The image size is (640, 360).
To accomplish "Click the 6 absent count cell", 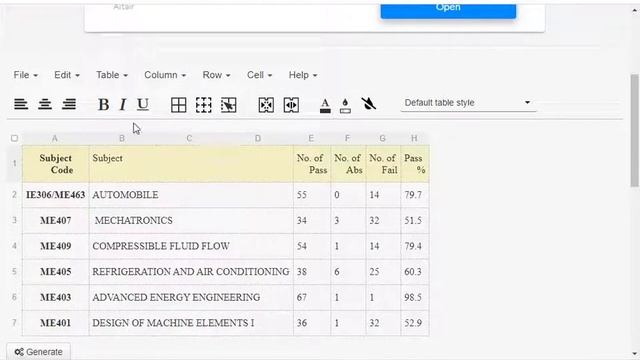I will click(348, 272).
